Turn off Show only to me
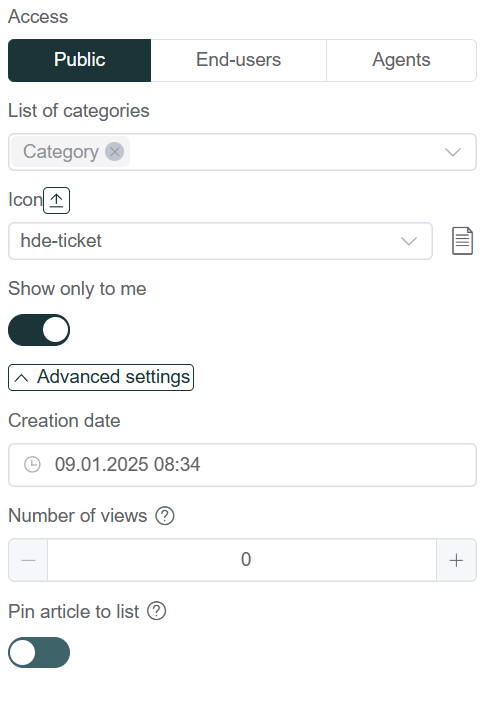The width and height of the screenshot is (484, 719). [x=39, y=330]
